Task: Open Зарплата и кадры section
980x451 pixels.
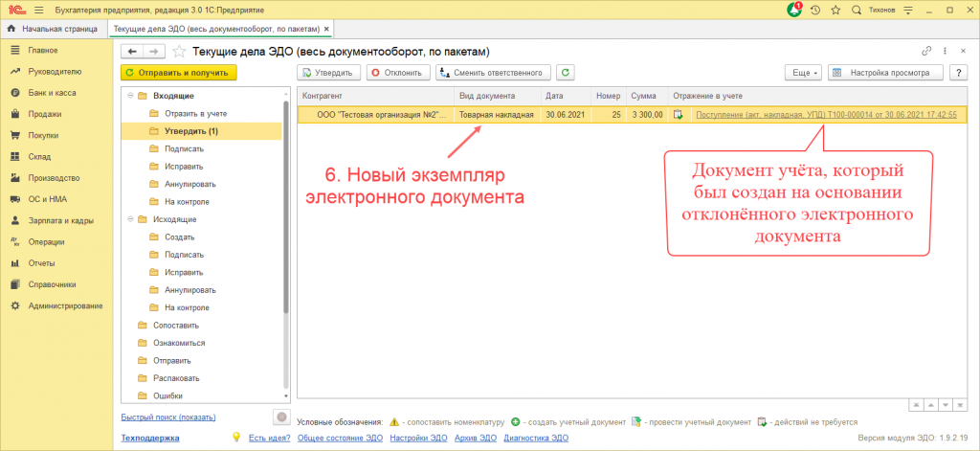Action: click(x=60, y=221)
